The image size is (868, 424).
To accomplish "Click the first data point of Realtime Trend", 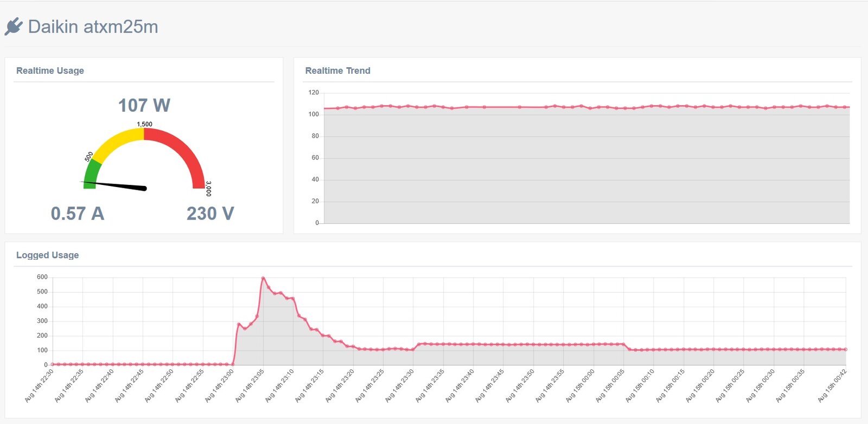I will click(337, 108).
